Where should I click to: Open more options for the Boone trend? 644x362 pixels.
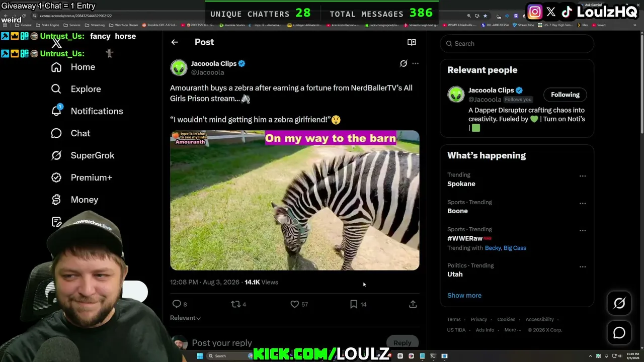(x=583, y=204)
